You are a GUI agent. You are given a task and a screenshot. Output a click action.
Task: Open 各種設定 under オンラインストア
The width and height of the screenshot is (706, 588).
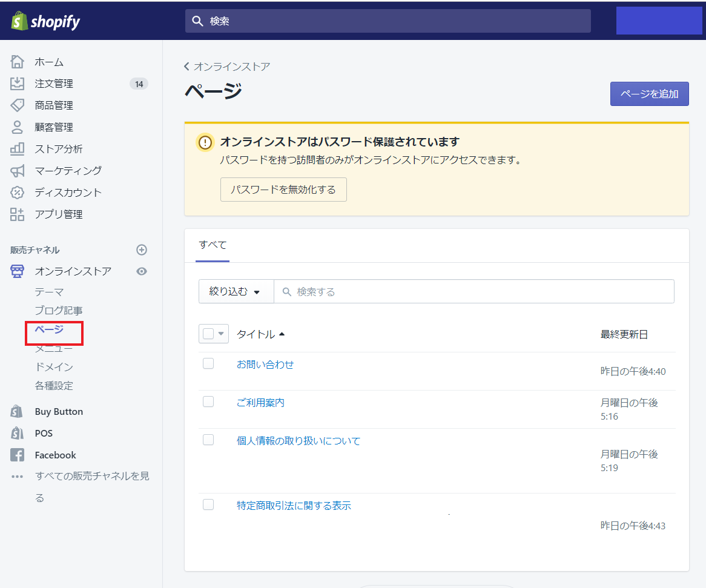pos(54,386)
